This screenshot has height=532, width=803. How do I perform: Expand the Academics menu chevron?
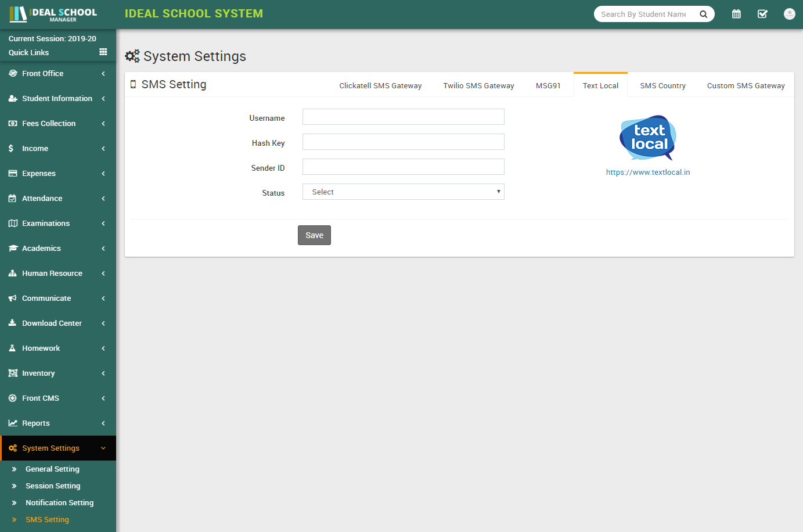click(103, 248)
